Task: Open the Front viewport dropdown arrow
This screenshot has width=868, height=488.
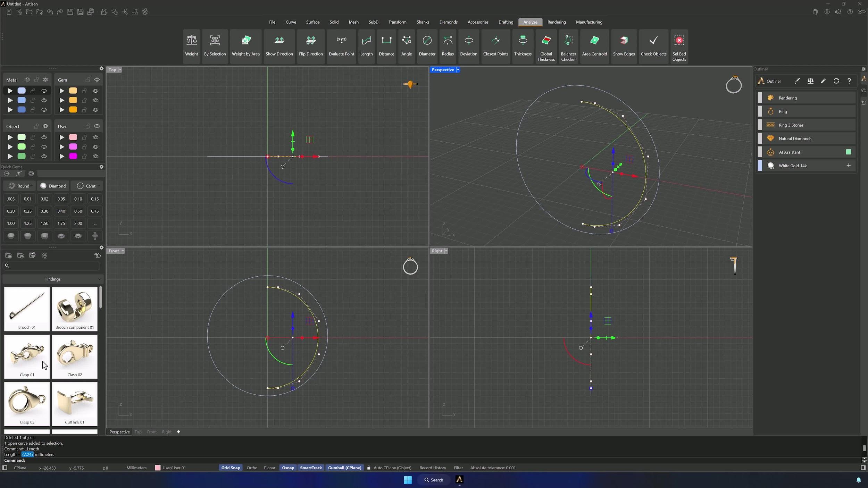Action: [x=123, y=251]
